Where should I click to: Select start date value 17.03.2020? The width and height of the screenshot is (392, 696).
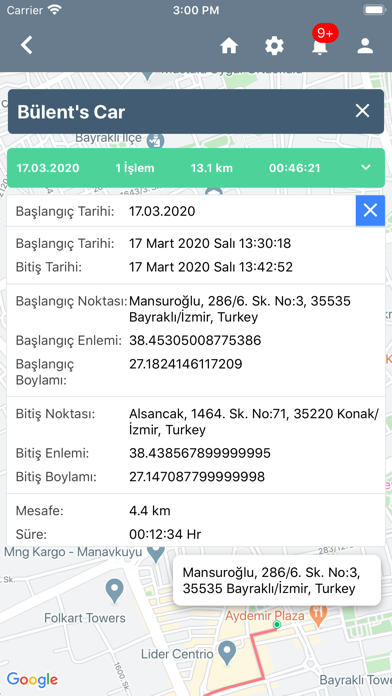point(162,211)
